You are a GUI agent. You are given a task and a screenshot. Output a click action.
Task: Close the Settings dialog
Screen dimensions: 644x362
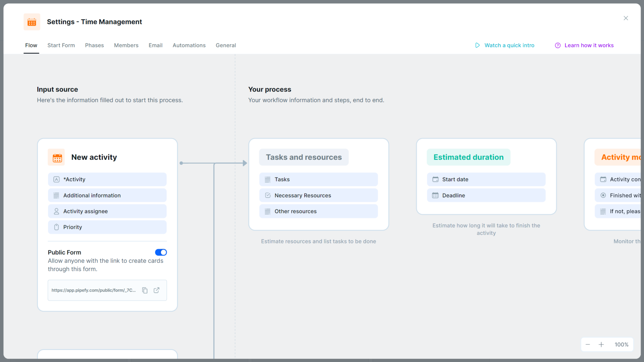[626, 18]
